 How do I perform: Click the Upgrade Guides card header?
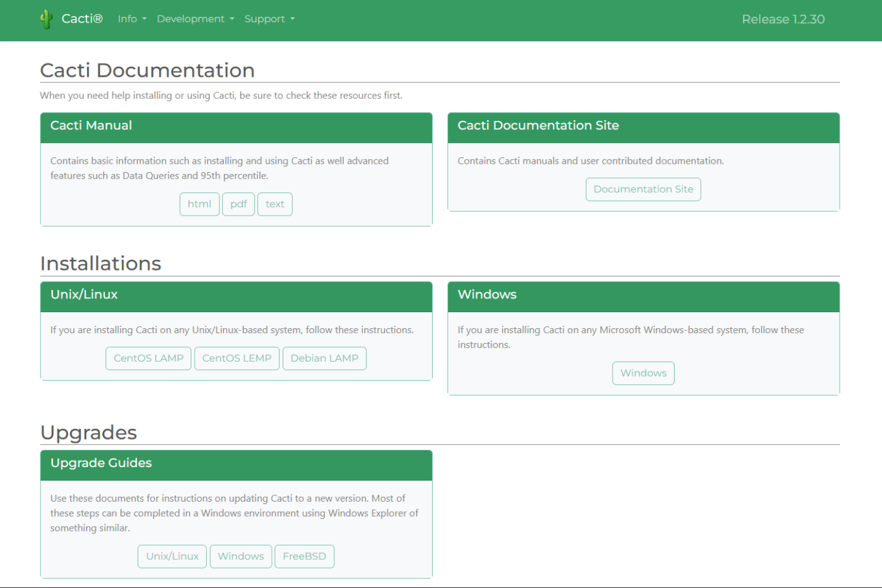[x=236, y=465]
